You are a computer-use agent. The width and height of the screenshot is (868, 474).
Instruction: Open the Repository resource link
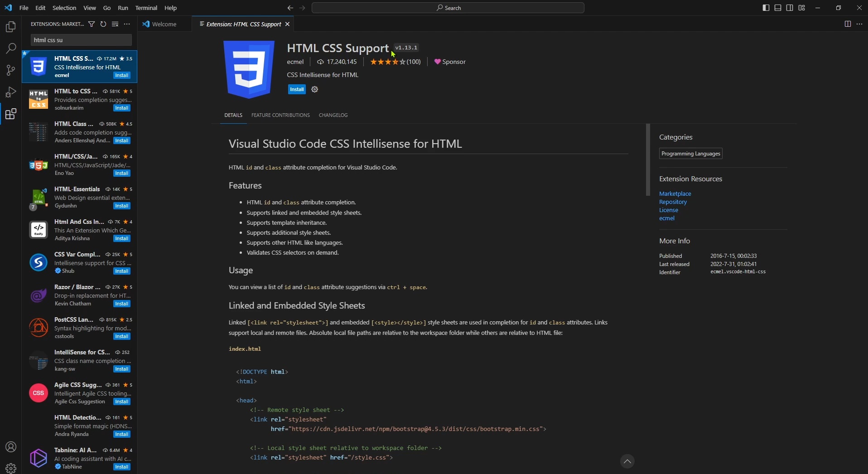[673, 202]
